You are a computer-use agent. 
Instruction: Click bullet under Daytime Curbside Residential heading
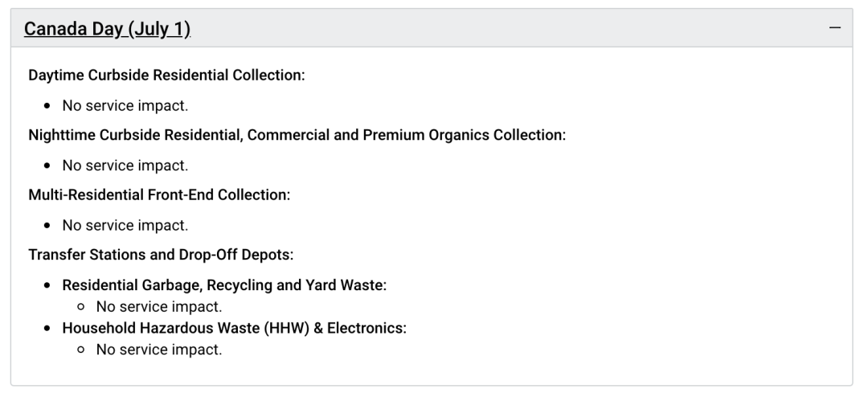coord(50,106)
